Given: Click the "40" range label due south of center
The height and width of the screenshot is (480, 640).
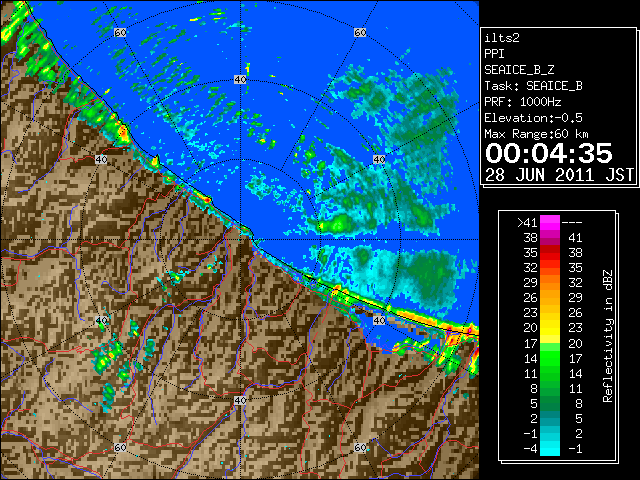Looking at the screenshot, I should click(240, 400).
